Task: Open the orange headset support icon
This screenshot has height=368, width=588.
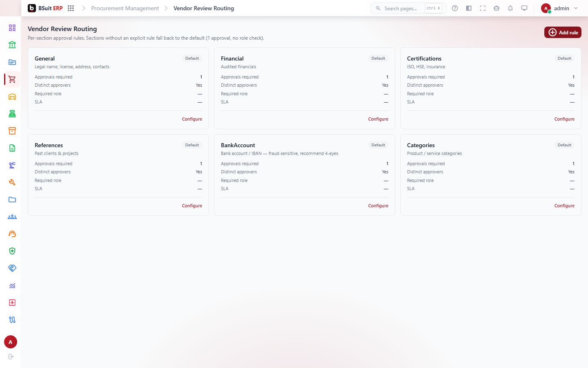Action: tap(12, 234)
